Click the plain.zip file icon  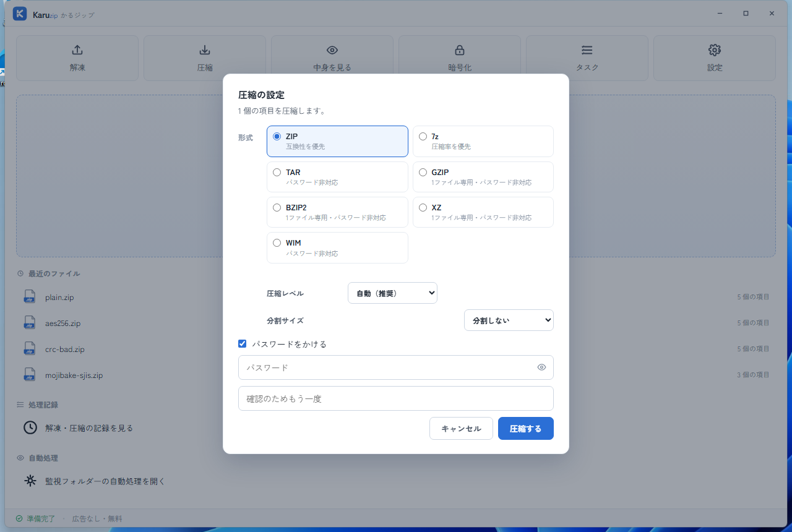(30, 297)
